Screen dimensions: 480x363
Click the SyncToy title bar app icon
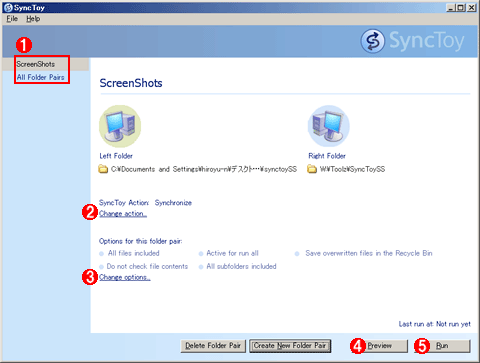(x=8, y=7)
